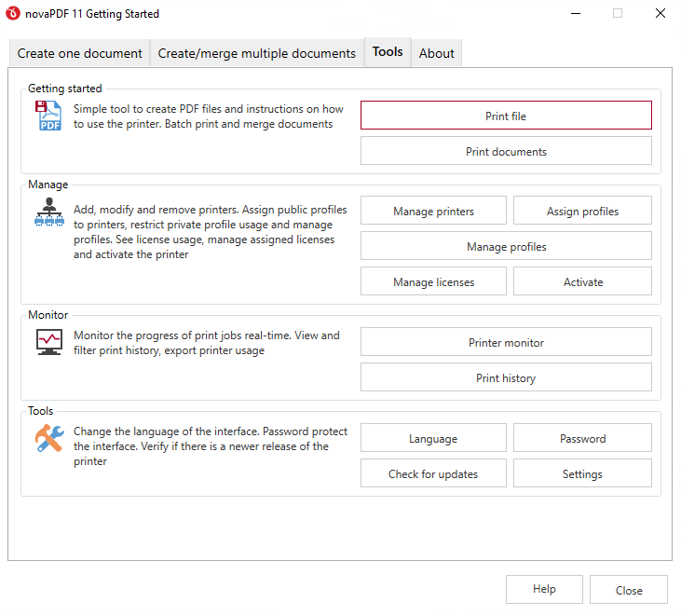Click the 'Add, modify and remove printers' description

[x=211, y=232]
